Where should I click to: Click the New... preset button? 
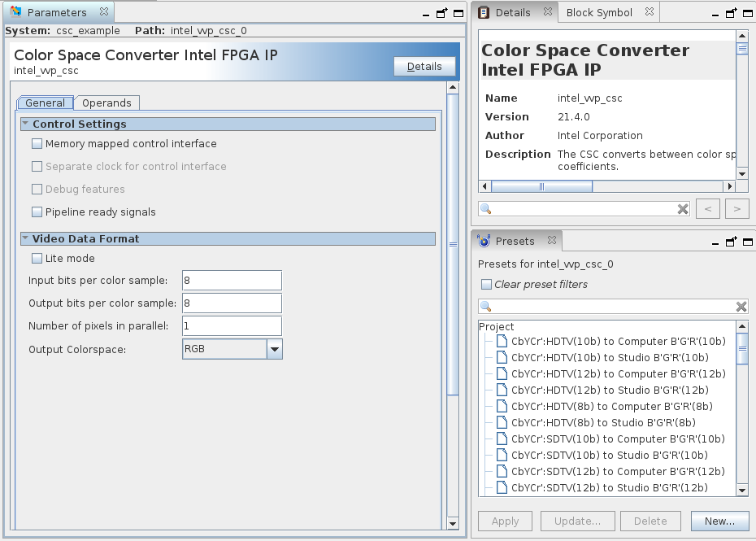pyautogui.click(x=719, y=521)
